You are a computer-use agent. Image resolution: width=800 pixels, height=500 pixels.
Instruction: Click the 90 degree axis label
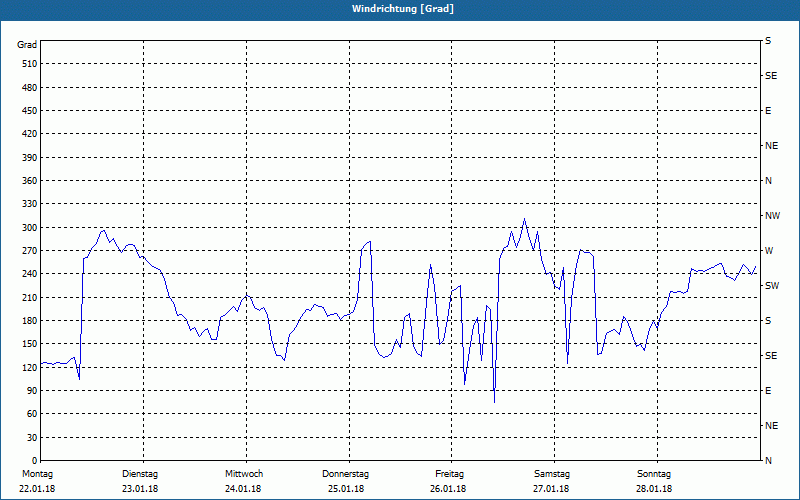pos(32,391)
